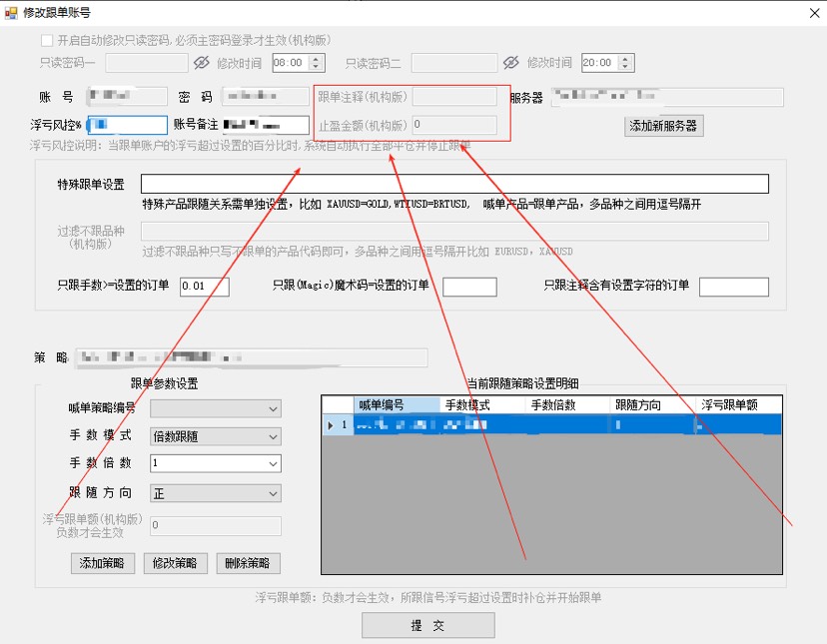Click the 手数倍数 column header
827x644 pixels.
[567, 405]
